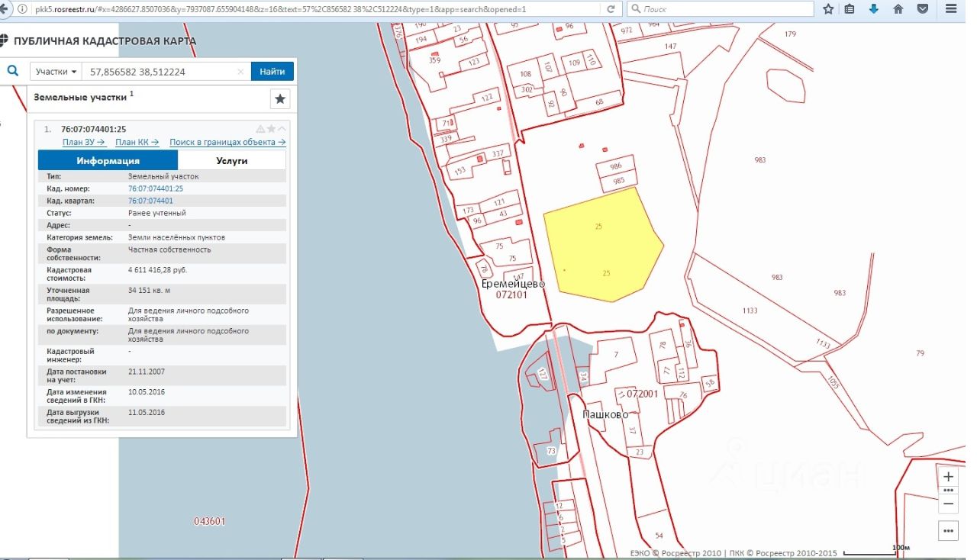Click parcel 359 on the map
The height and width of the screenshot is (560, 977).
[435, 60]
